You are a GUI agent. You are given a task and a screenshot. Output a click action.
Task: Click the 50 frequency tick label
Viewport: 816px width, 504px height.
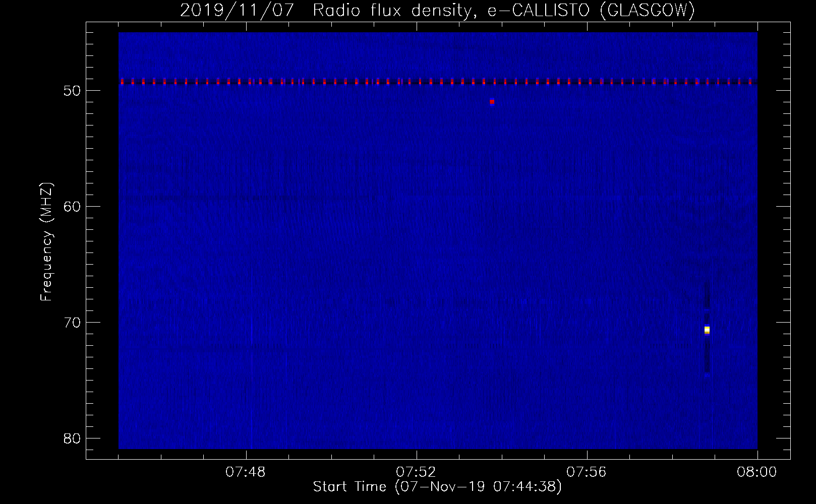72,91
